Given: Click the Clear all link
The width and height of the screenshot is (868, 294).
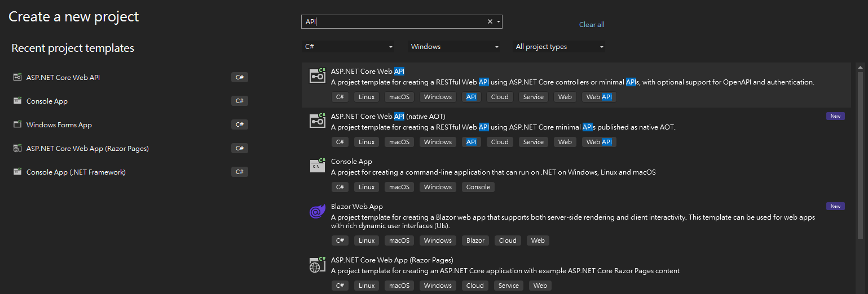Looking at the screenshot, I should (592, 25).
